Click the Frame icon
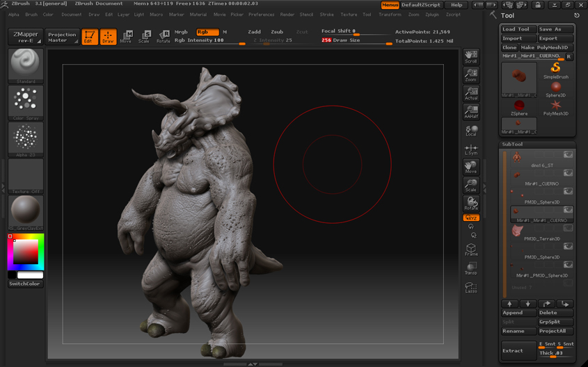This screenshot has height=367, width=588. coord(471,250)
